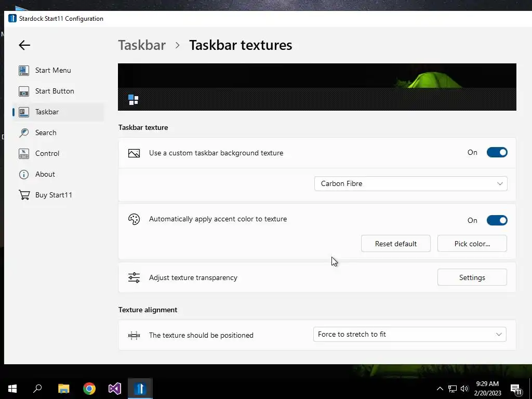
Task: Click the Start11 taskbar app icon
Action: click(x=140, y=389)
